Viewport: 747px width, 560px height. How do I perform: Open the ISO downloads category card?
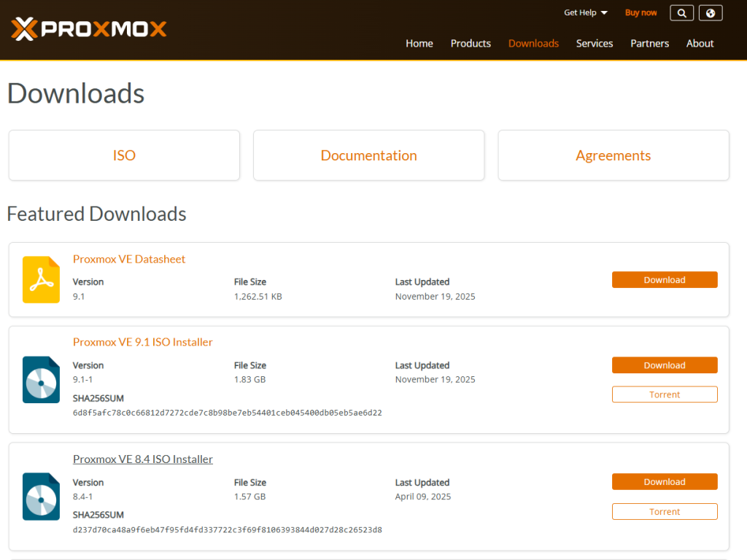point(124,155)
